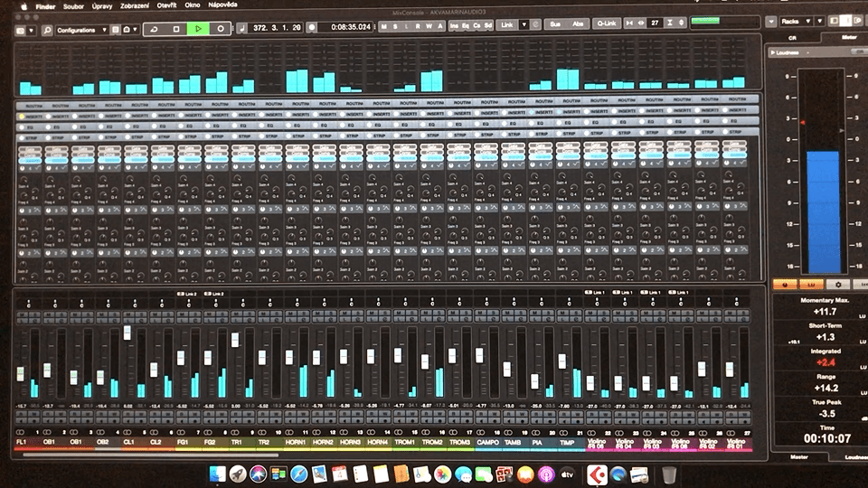Screen dimensions: 868x488
Task: Open Cubase from the Dock
Action: 597,474
